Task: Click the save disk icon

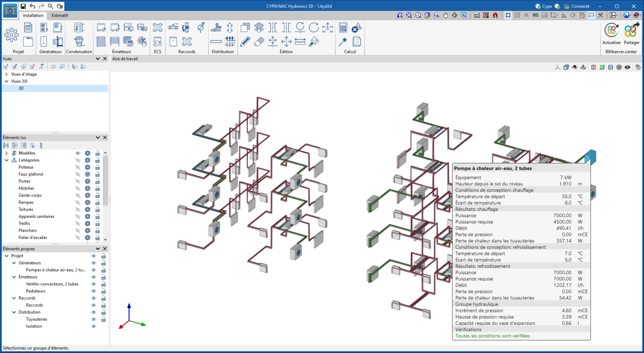Action: [23, 6]
